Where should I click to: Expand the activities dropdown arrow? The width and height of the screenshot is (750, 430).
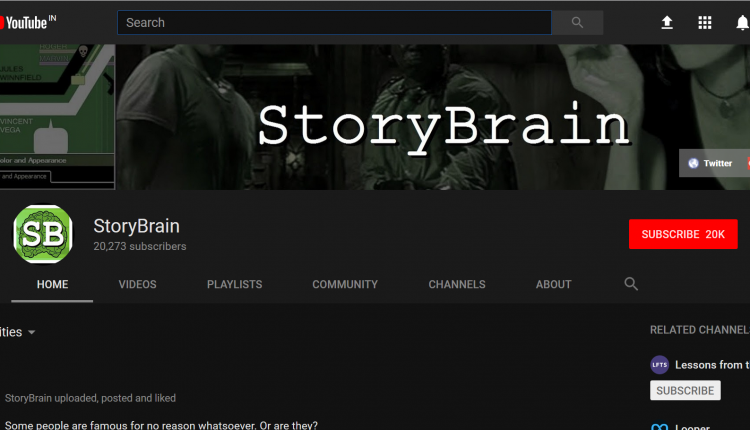click(x=32, y=332)
